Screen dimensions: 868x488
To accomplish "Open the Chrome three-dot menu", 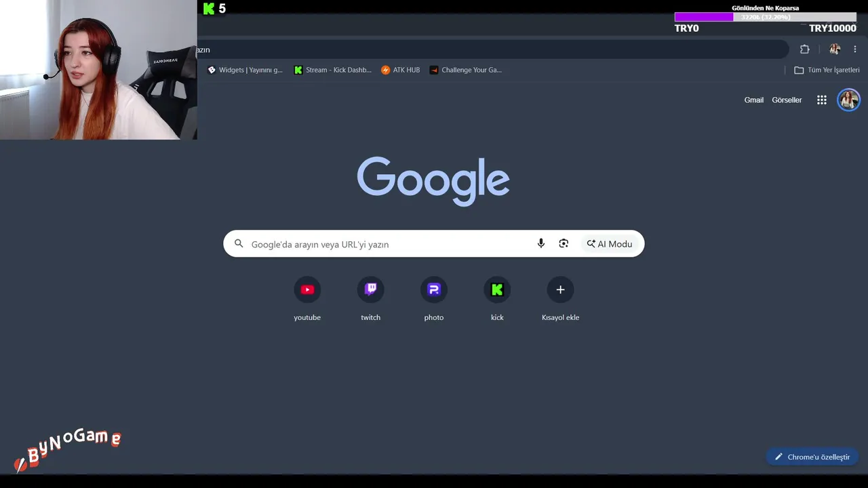I will tap(855, 49).
